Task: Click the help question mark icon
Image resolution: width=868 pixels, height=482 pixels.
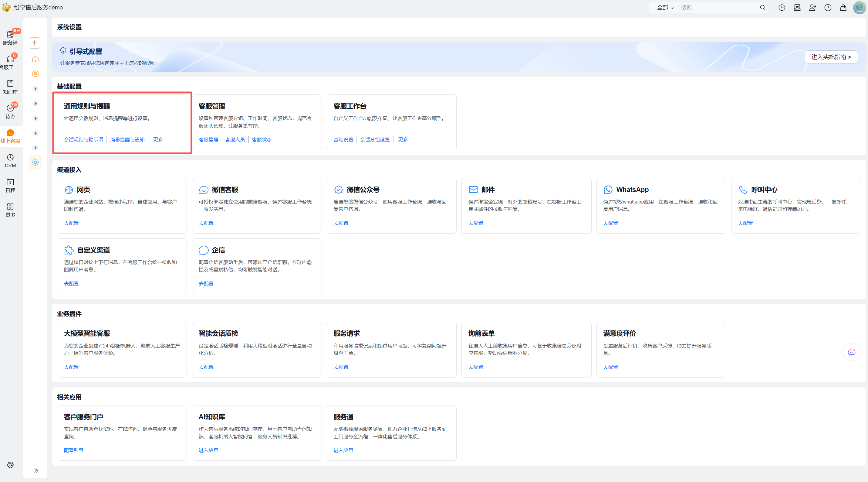Action: tap(828, 7)
